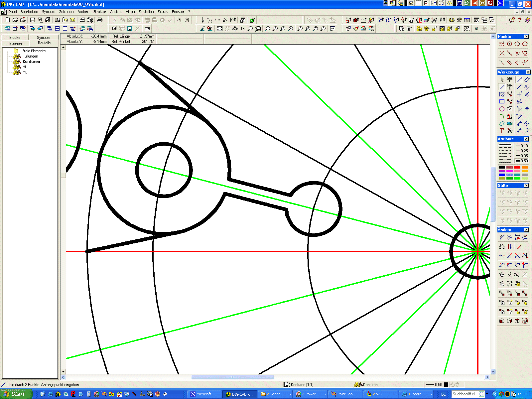Expand the '2 Power...' taskbar group arrow
The width and height of the screenshot is (532, 399).
[326, 394]
